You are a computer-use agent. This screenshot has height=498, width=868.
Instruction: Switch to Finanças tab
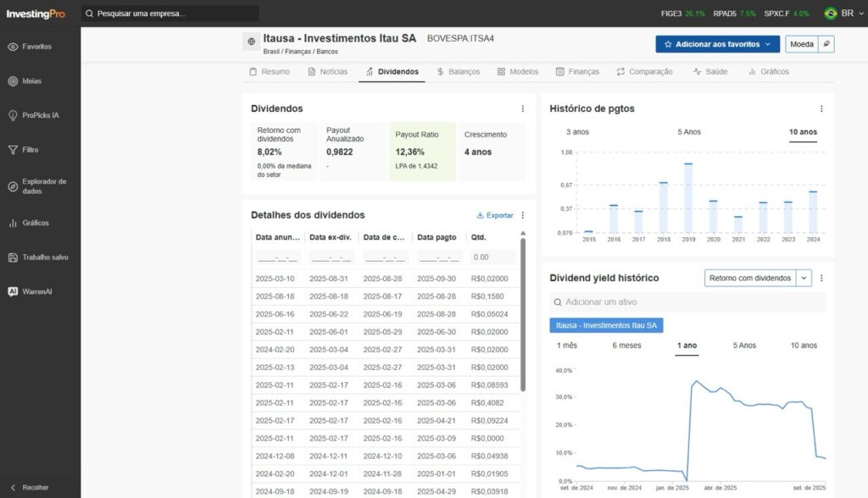[577, 72]
